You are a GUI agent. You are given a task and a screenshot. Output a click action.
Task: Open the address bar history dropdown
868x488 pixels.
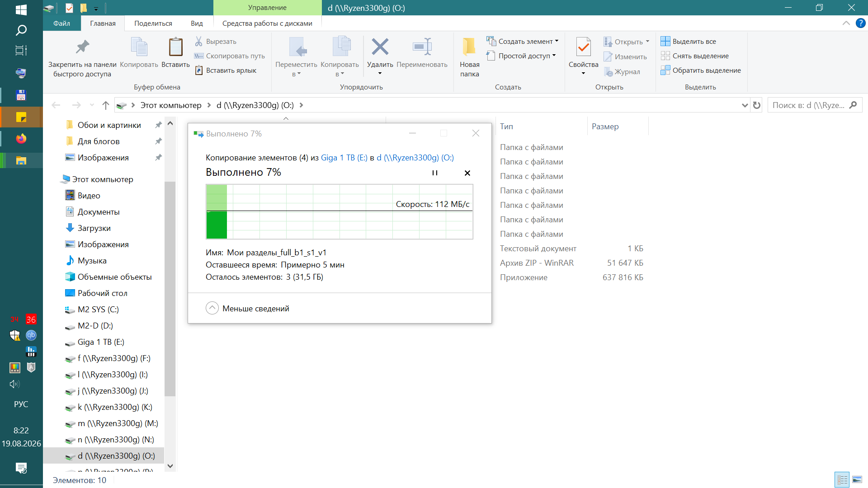[x=745, y=105]
